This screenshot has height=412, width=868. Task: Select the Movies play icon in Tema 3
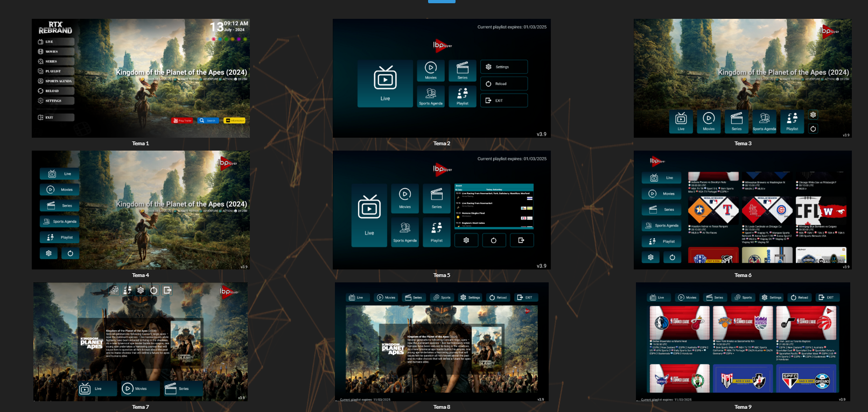(709, 118)
